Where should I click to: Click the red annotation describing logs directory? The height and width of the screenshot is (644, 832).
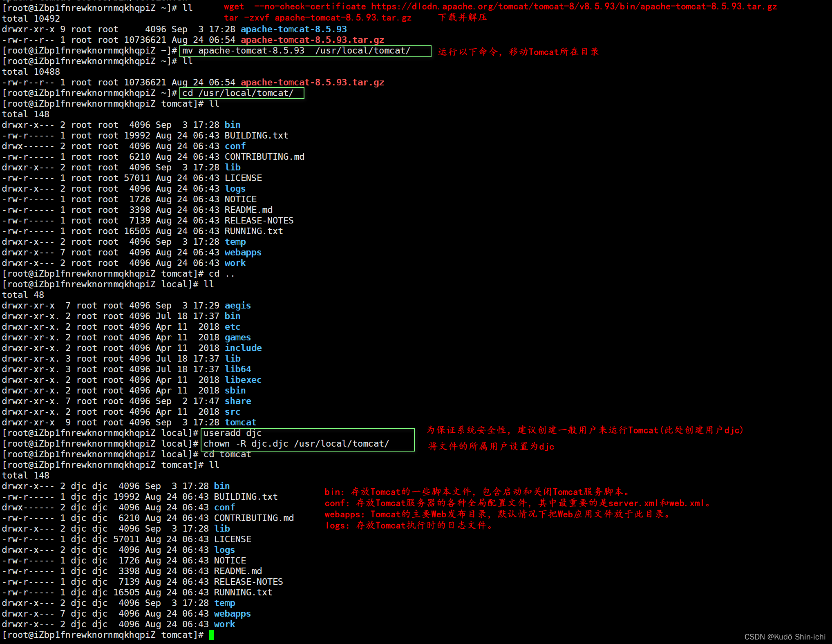(409, 525)
